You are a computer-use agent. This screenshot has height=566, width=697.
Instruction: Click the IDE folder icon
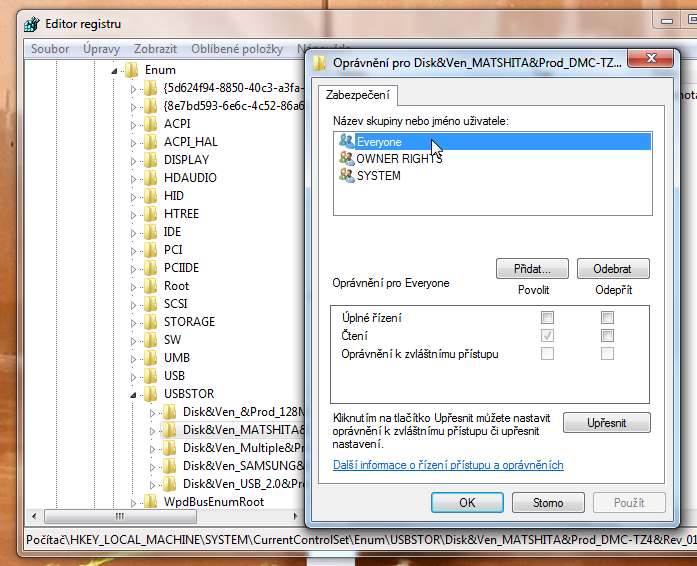coord(151,232)
